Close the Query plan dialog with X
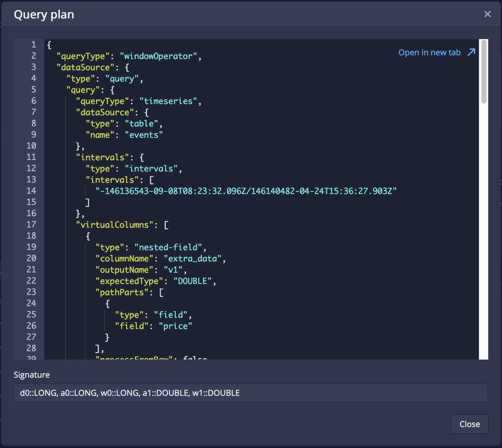This screenshot has width=502, height=448. point(487,14)
